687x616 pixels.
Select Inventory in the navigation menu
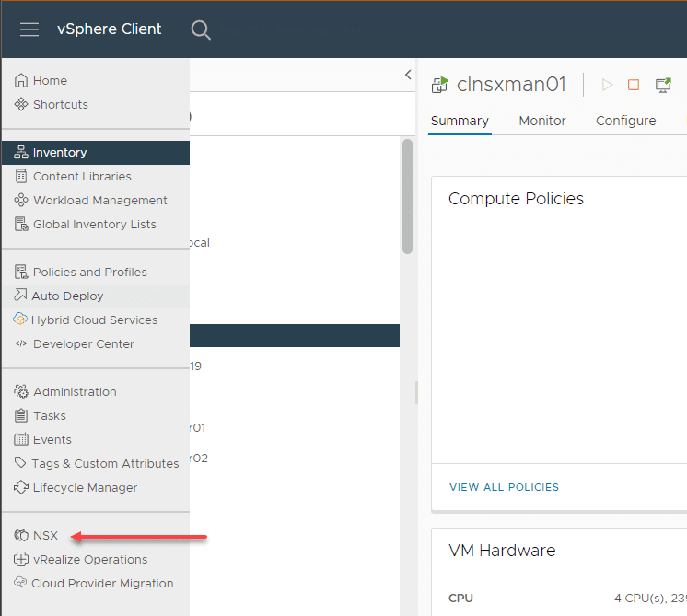pos(96,153)
